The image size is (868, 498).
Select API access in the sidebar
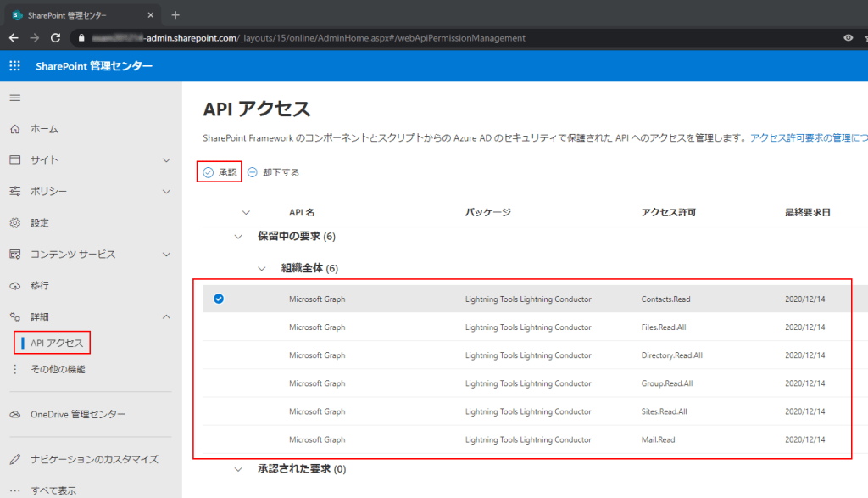[x=57, y=343]
